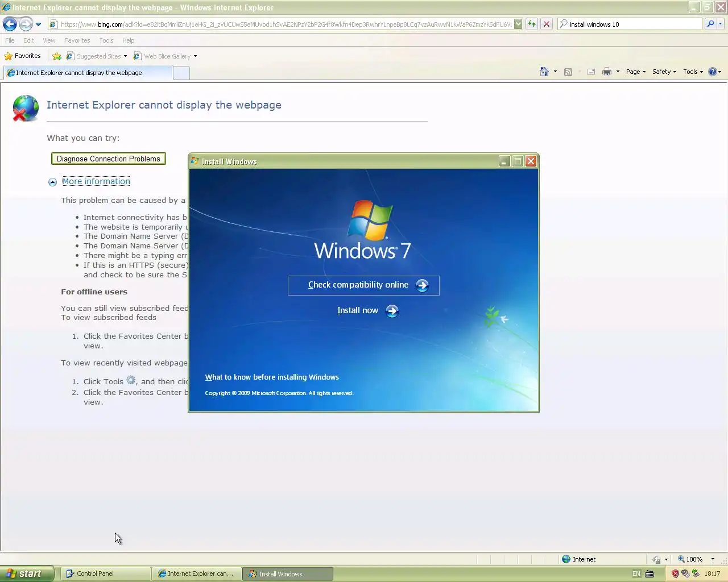Open What to know before installing Windows link

(272, 377)
